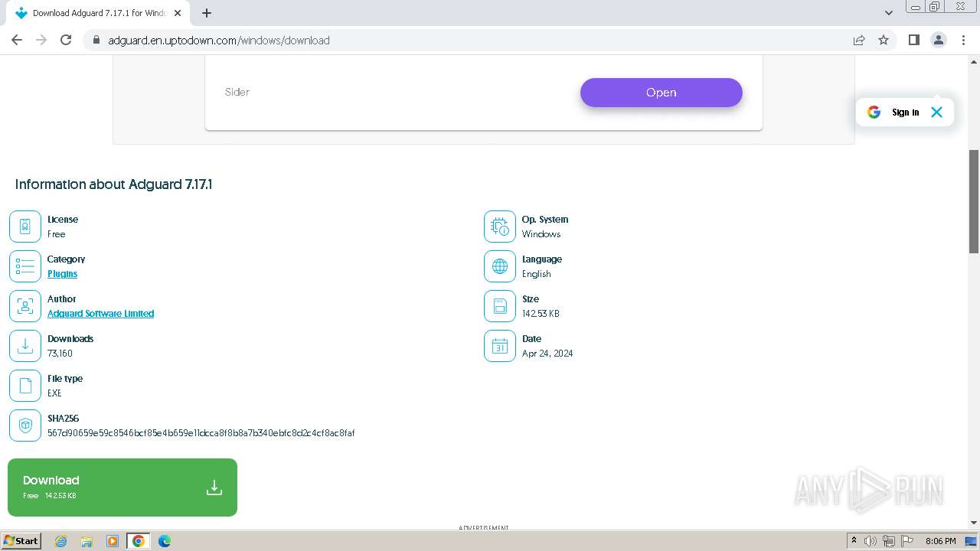Click the page vertical scrollbar thumb
Viewport: 980px width, 551px height.
974,201
